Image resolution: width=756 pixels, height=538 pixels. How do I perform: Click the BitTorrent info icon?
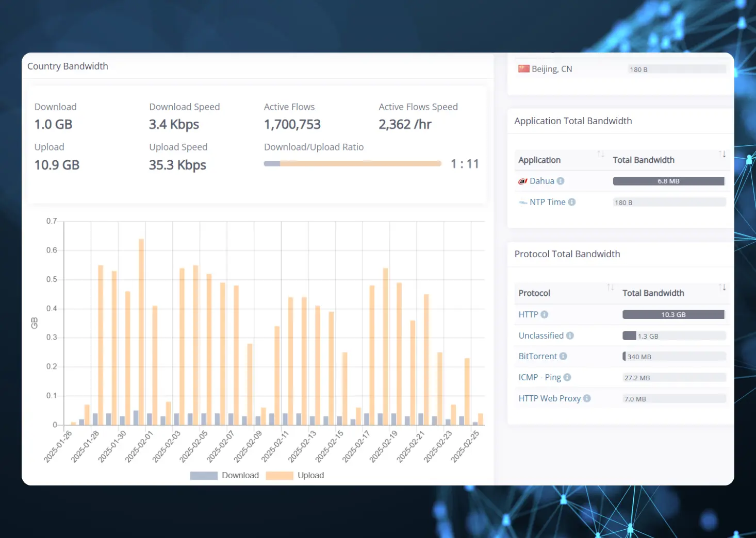pos(563,356)
